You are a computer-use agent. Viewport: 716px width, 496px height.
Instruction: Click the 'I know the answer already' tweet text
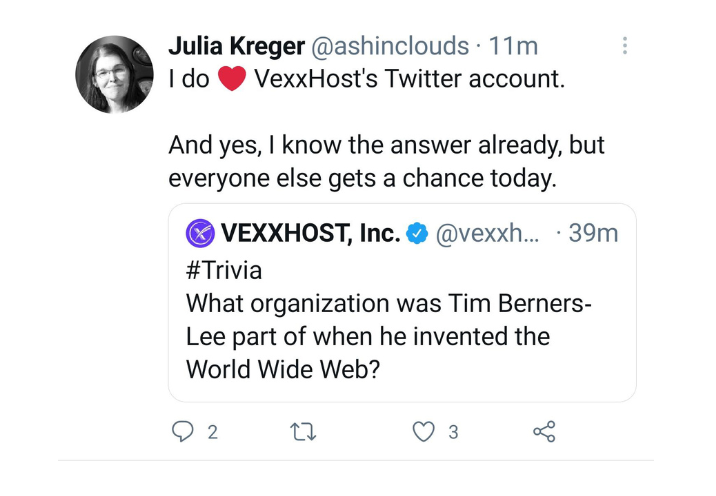pos(385,146)
